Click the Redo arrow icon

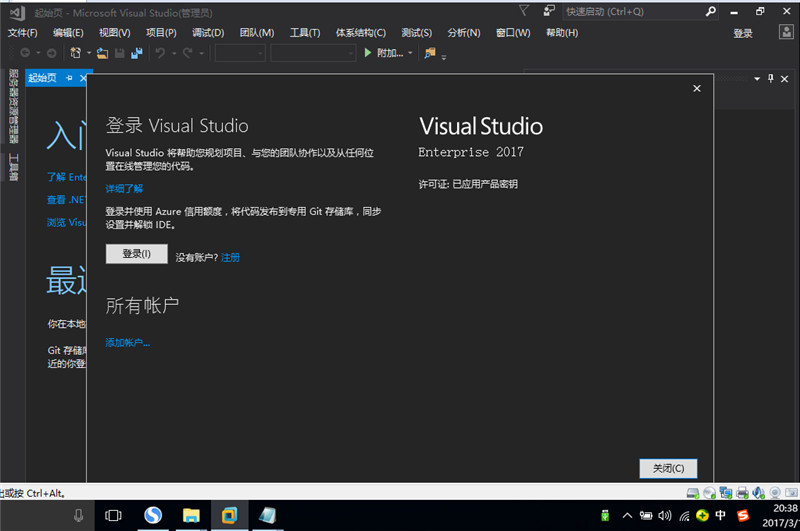pos(188,53)
